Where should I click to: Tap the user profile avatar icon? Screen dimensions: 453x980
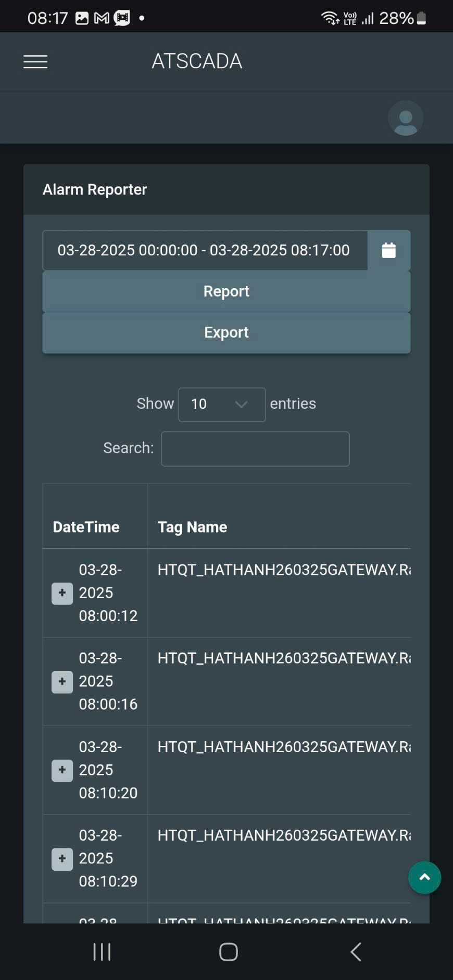click(406, 118)
